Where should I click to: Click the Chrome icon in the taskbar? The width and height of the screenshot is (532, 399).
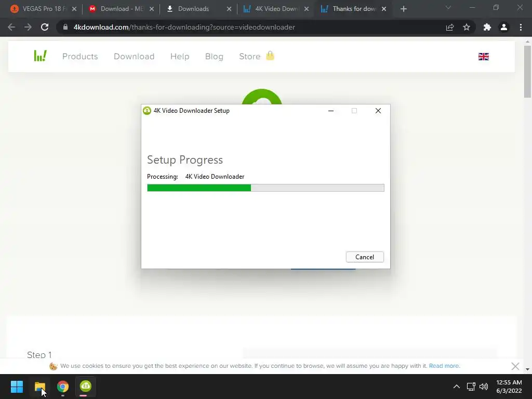click(x=63, y=387)
